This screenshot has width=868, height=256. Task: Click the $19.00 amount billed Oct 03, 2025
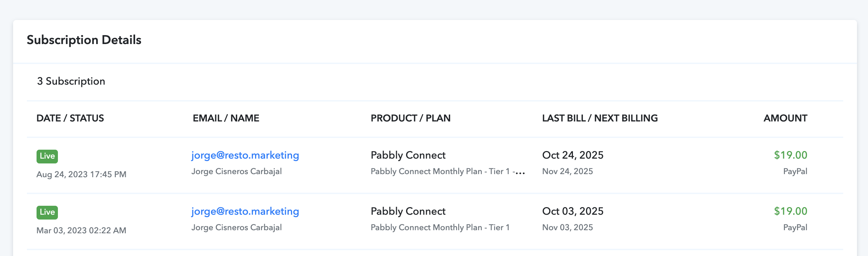[x=790, y=211]
